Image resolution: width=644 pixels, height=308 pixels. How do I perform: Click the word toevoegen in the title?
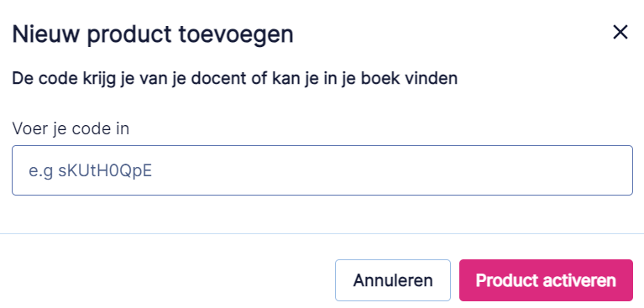click(x=236, y=36)
